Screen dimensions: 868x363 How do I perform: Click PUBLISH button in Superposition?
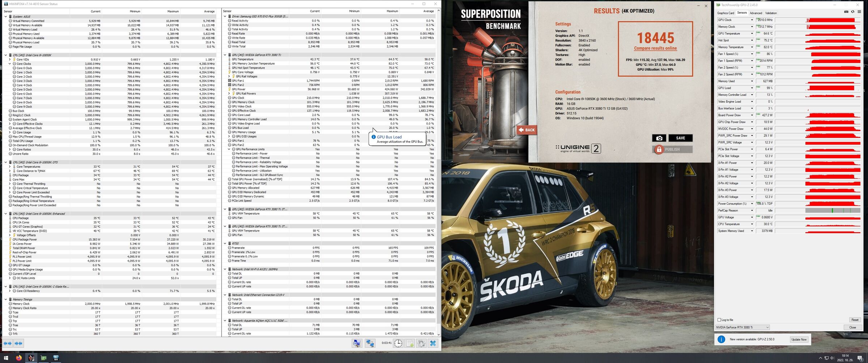[672, 150]
